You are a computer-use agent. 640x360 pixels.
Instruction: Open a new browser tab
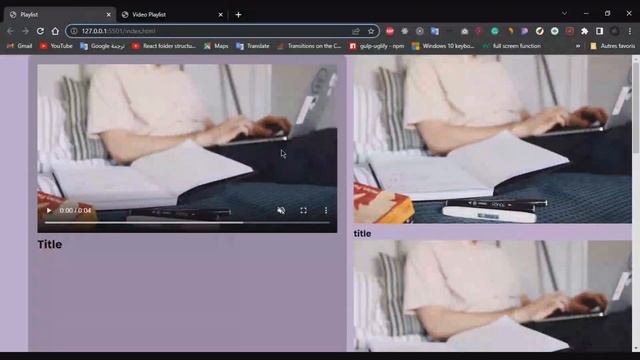coord(238,15)
